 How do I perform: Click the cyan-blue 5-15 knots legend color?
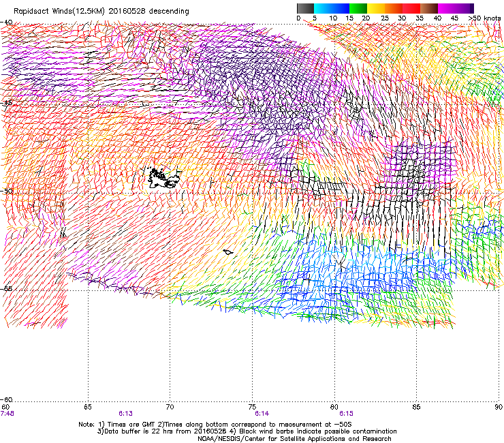[332, 8]
